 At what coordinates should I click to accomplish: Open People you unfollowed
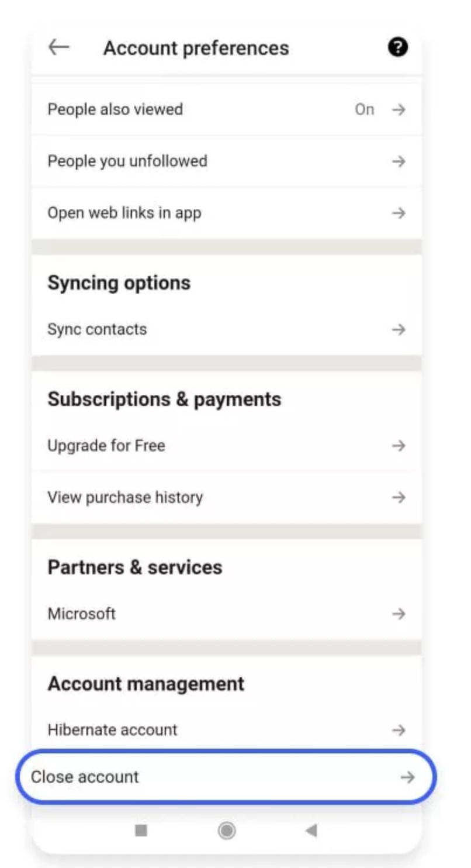[127, 161]
